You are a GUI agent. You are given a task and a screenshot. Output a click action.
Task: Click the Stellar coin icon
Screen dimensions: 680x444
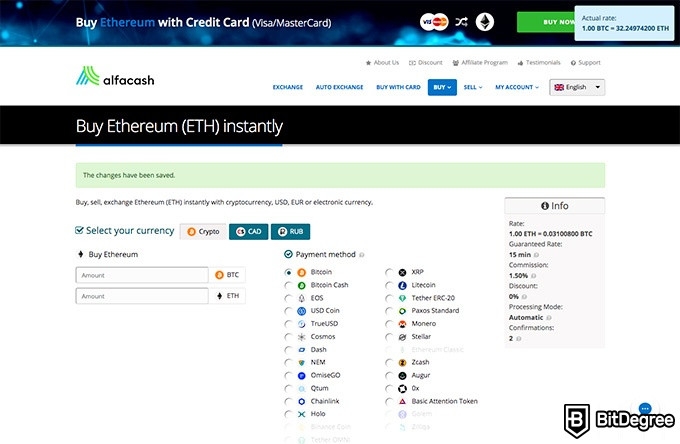pos(402,337)
